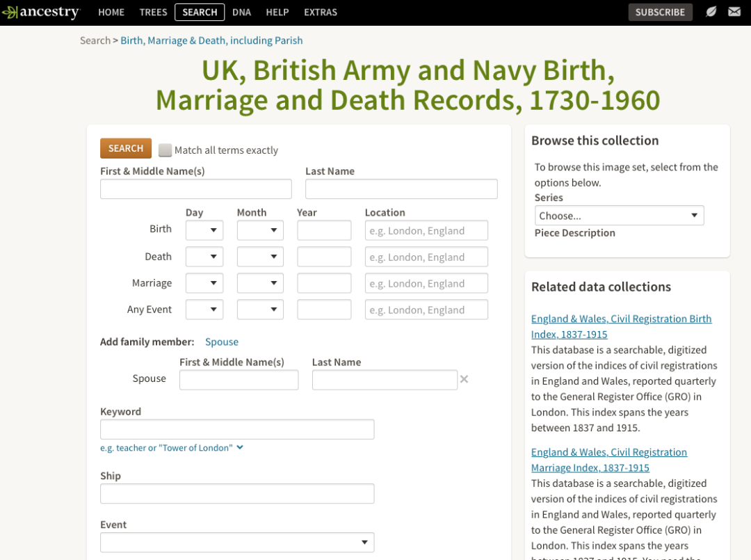The width and height of the screenshot is (751, 560).
Task: Open the Extras menu item
Action: (321, 12)
